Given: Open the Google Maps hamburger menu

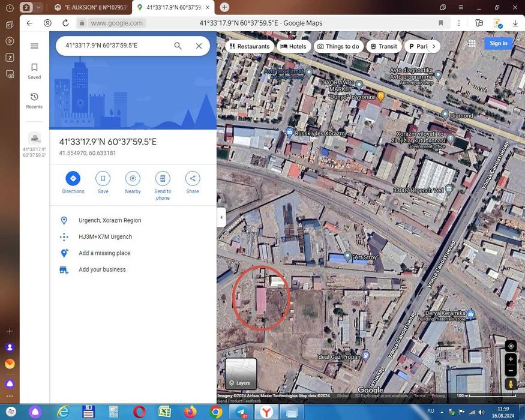Looking at the screenshot, I should point(34,46).
